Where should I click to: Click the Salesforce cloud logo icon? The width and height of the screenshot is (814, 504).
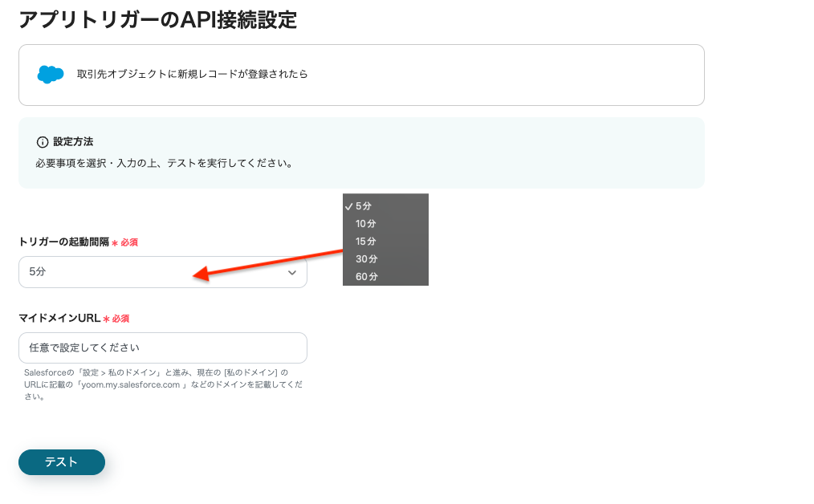coord(50,75)
